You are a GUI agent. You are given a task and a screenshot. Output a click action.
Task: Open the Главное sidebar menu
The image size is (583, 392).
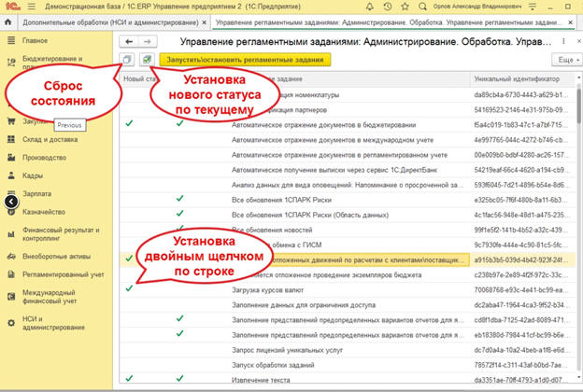pos(36,41)
